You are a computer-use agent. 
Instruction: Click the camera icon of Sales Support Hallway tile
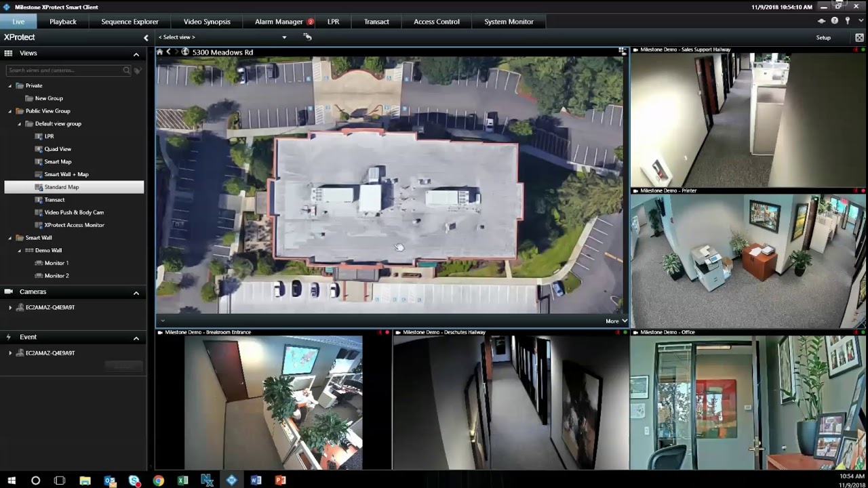click(635, 49)
